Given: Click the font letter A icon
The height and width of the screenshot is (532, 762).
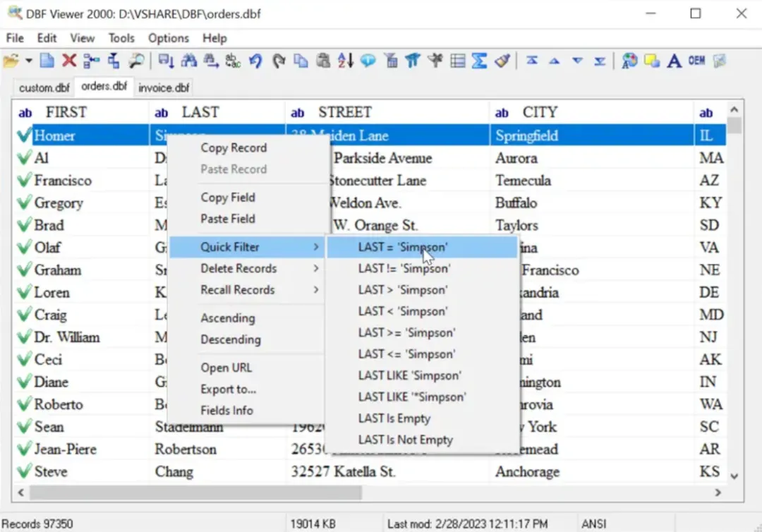Looking at the screenshot, I should coord(674,61).
